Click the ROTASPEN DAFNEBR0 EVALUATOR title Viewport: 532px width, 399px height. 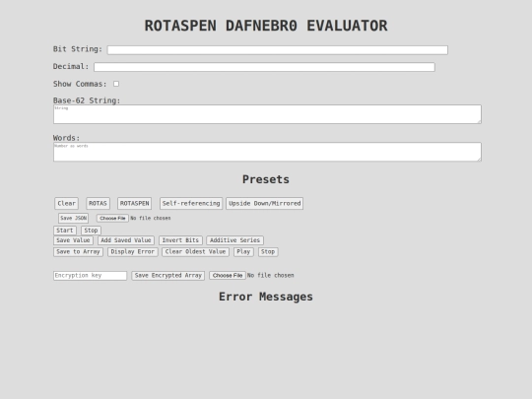click(266, 26)
